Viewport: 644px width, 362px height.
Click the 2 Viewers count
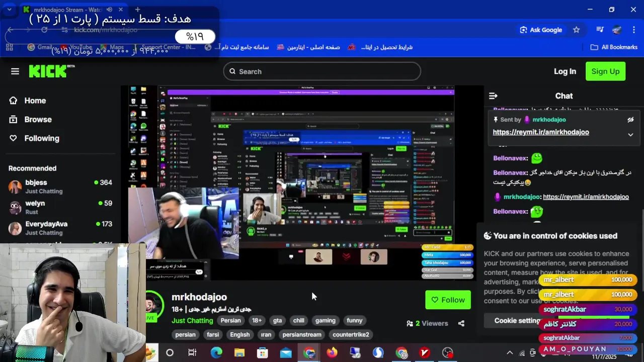427,323
